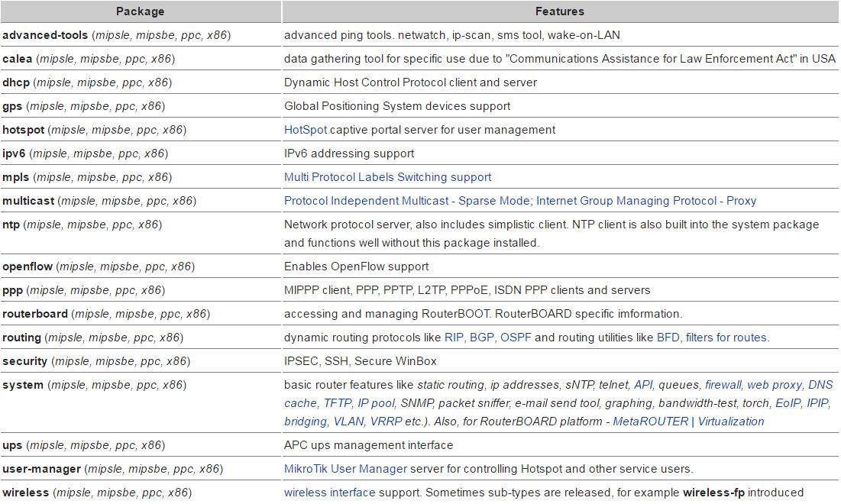Click the Package column header
The height and width of the screenshot is (504, 841).
tap(141, 11)
